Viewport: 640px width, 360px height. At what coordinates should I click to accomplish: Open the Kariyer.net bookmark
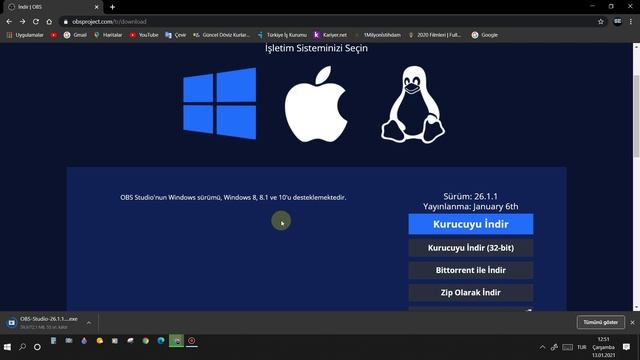pos(330,35)
